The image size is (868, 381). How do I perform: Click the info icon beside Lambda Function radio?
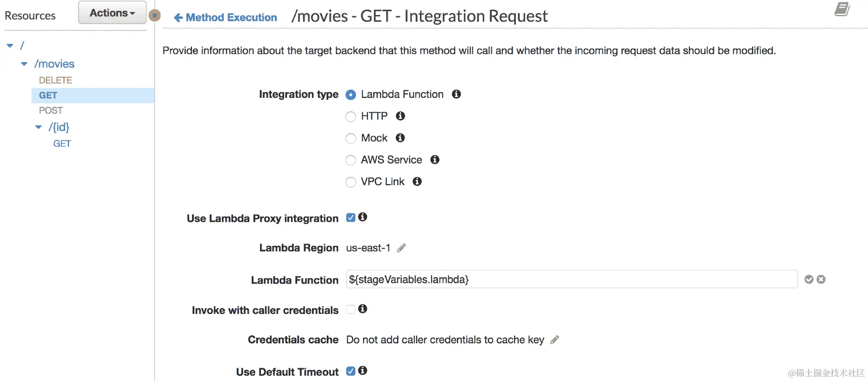point(456,94)
